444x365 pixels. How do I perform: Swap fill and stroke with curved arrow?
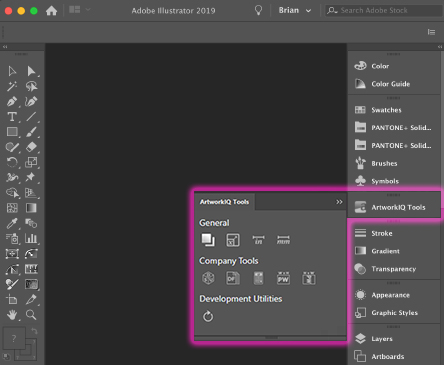click(34, 331)
